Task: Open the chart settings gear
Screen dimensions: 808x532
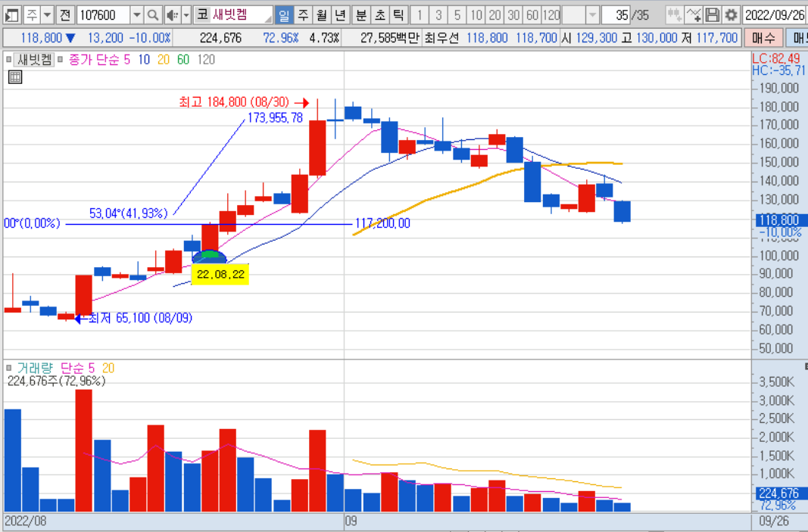Action: (x=732, y=15)
